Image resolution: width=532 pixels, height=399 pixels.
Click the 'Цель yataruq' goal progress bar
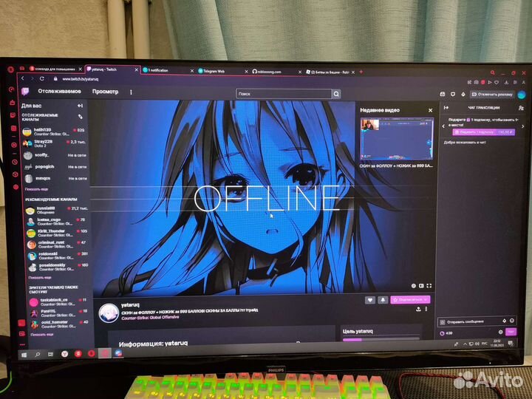click(x=381, y=339)
